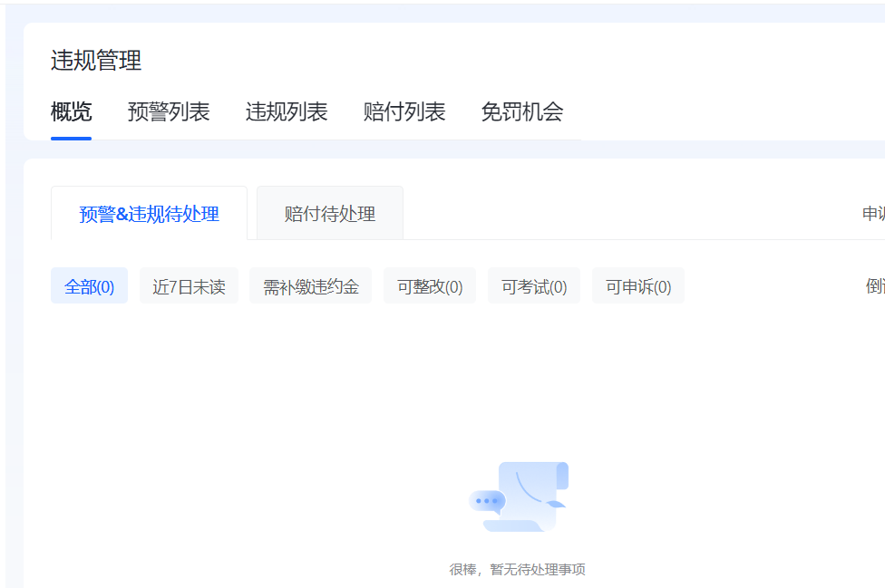Toggle the 全部(0) filter chip
This screenshot has height=588, width=885.
click(89, 286)
